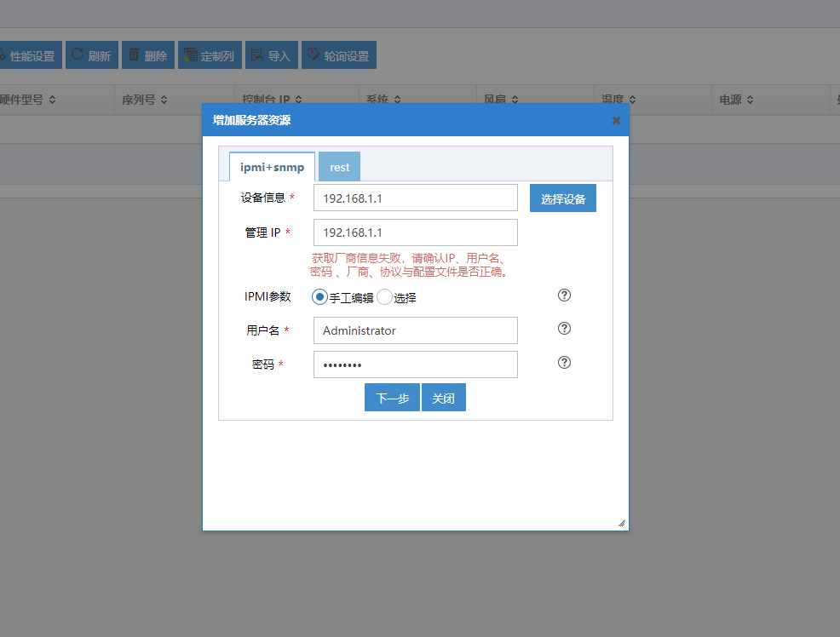This screenshot has height=637, width=840.
Task: Click the trash icon on 删除 button
Action: pos(134,54)
